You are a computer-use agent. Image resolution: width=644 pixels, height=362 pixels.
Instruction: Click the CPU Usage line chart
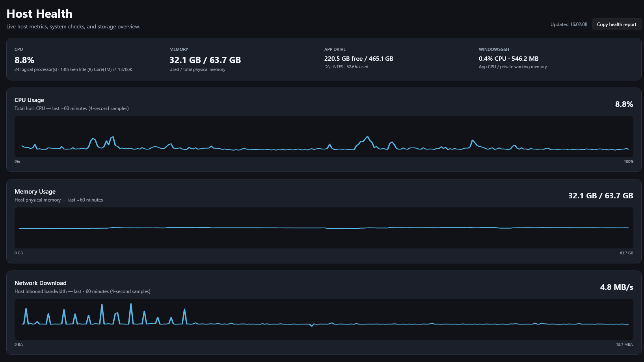coord(324,136)
